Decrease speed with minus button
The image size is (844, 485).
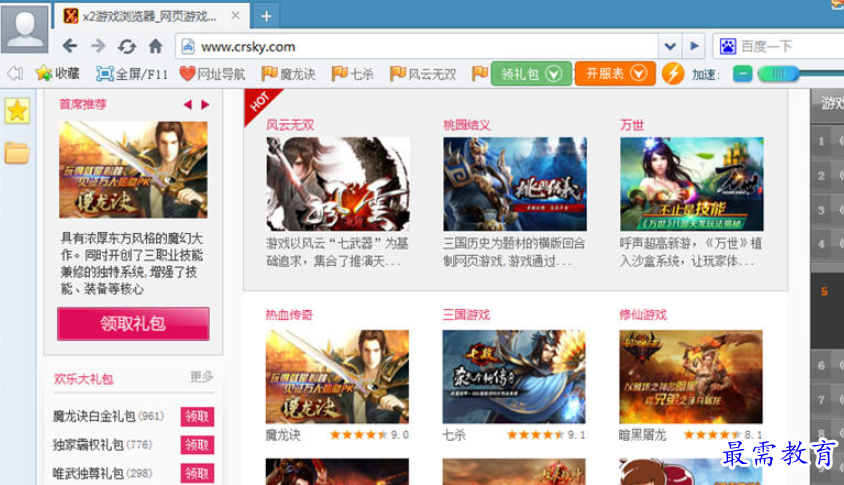point(742,74)
